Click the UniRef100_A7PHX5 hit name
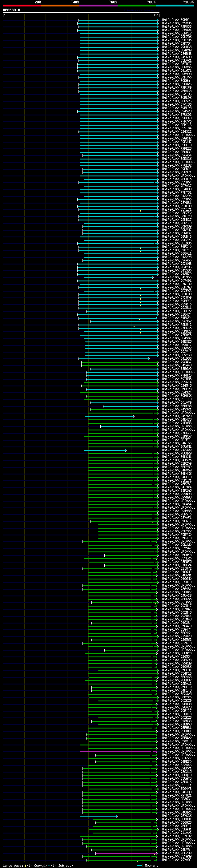 (177, 375)
